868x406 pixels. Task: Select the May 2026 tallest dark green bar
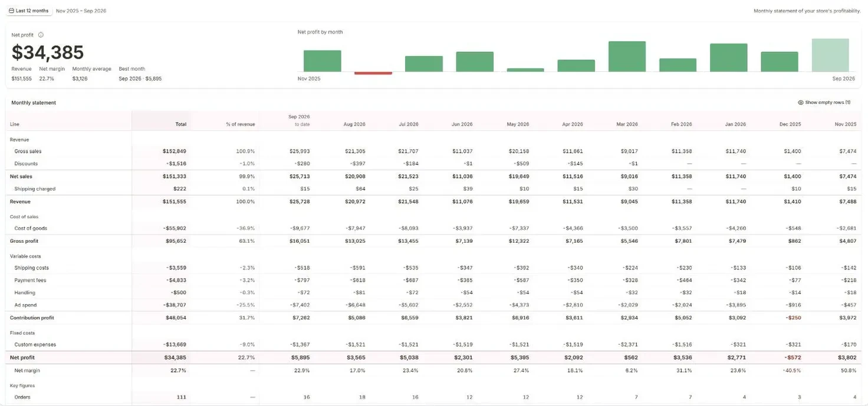pyautogui.click(x=627, y=57)
